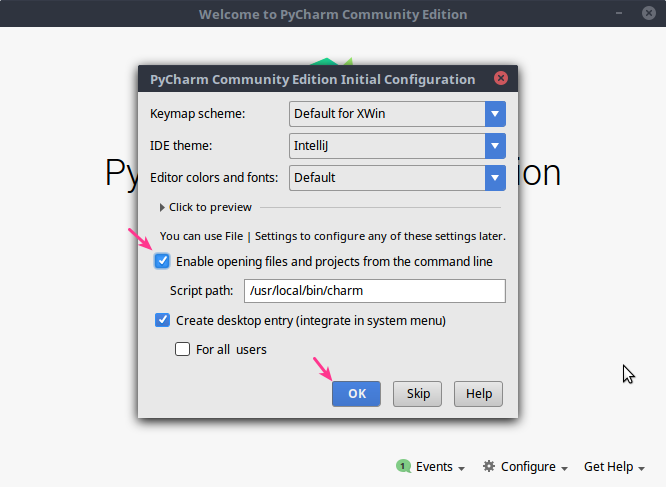Image resolution: width=666 pixels, height=487 pixels.
Task: Disable opening files from command line checkbox
Action: tap(162, 261)
